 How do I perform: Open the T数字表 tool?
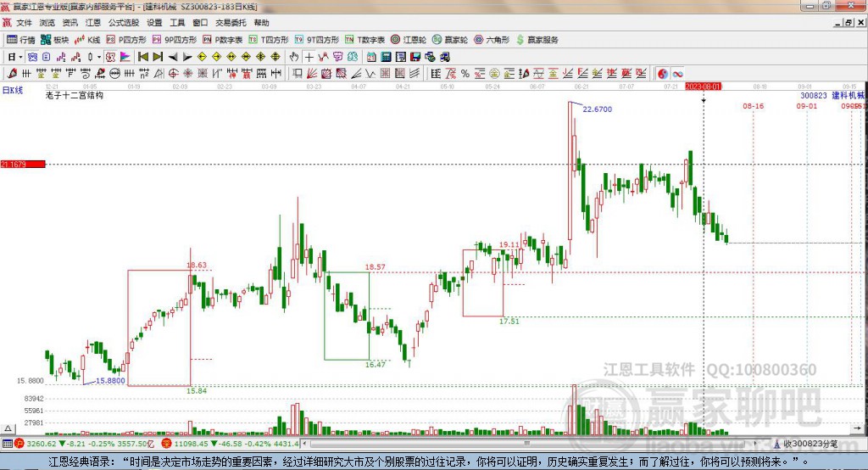(x=364, y=40)
